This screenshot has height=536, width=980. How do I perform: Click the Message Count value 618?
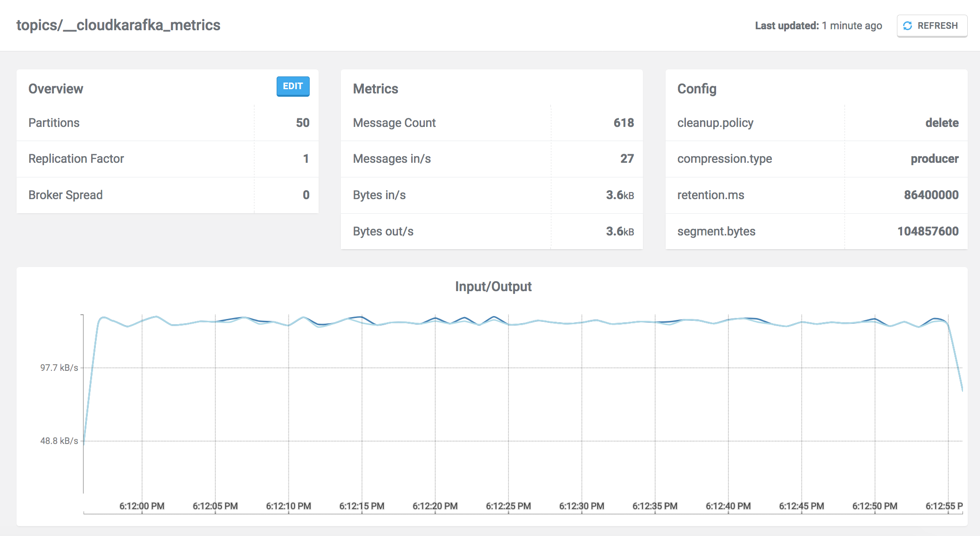tap(624, 123)
